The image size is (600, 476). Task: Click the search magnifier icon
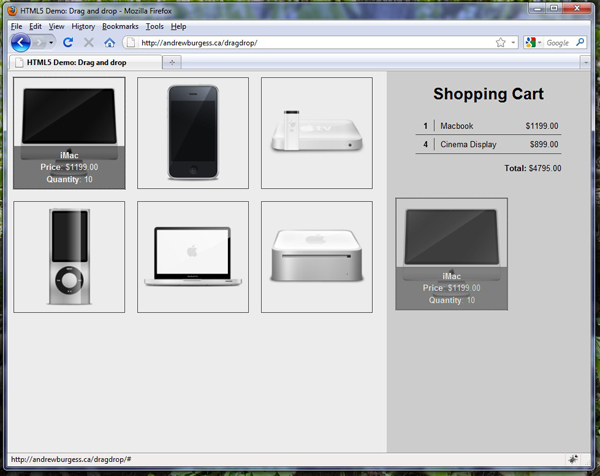(x=580, y=42)
